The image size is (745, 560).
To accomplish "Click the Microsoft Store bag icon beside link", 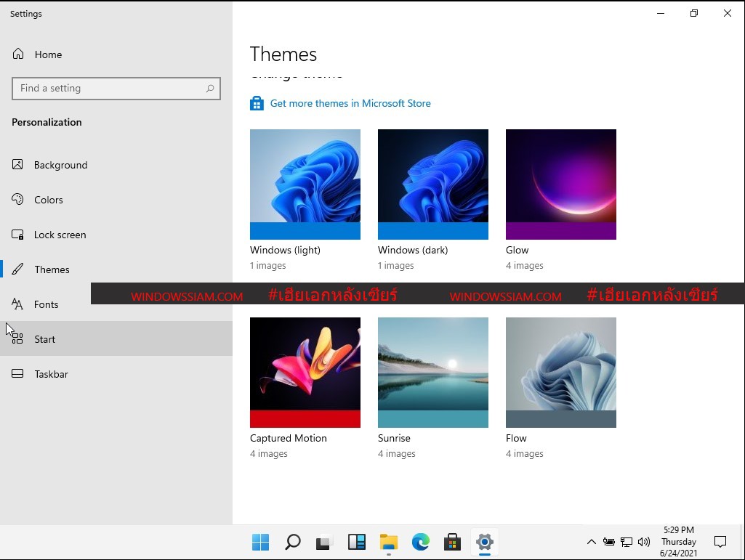I will (x=257, y=103).
